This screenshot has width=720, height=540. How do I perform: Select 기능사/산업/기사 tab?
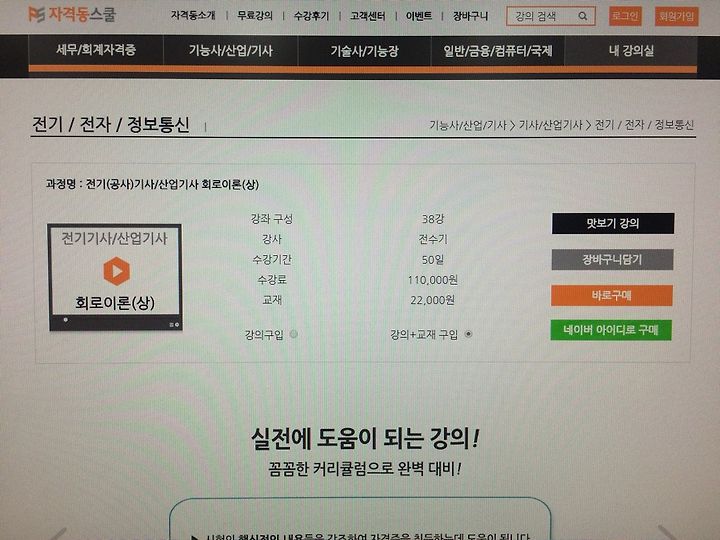pos(231,50)
